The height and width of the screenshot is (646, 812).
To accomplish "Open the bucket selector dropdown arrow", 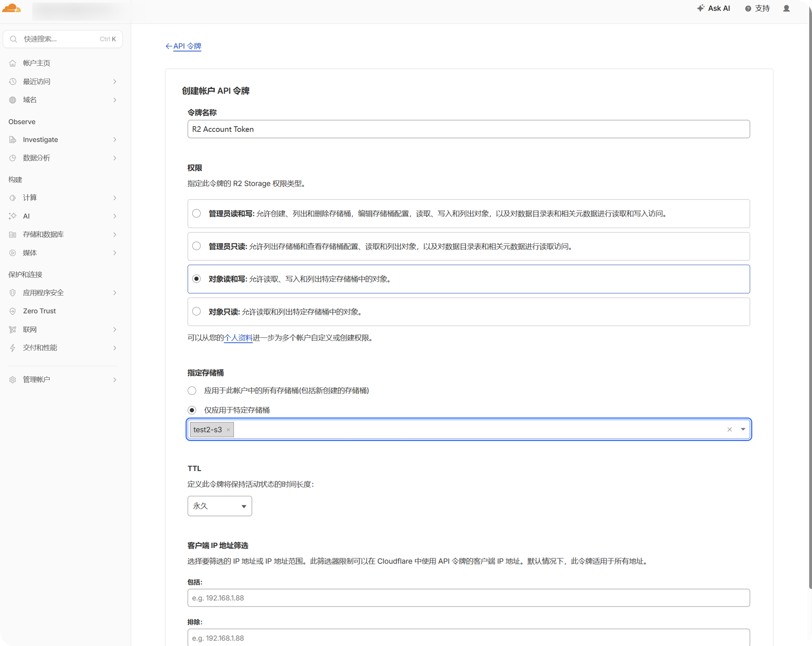I will click(743, 429).
